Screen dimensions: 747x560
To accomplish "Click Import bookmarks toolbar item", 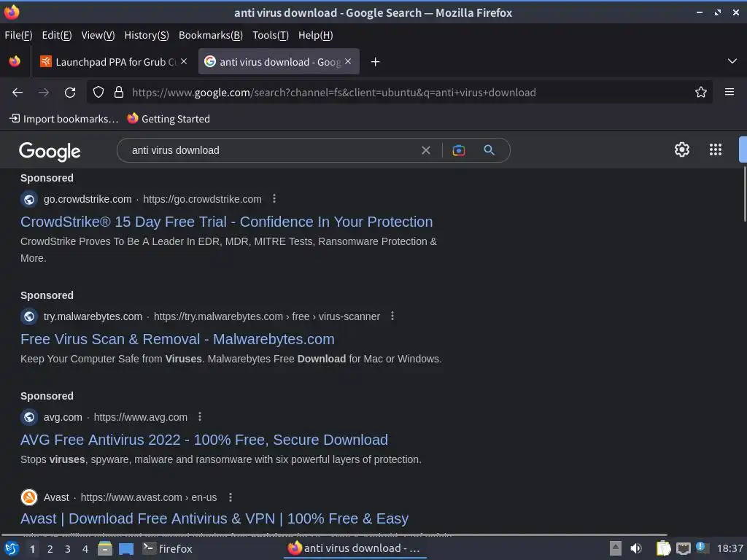I will pos(64,119).
